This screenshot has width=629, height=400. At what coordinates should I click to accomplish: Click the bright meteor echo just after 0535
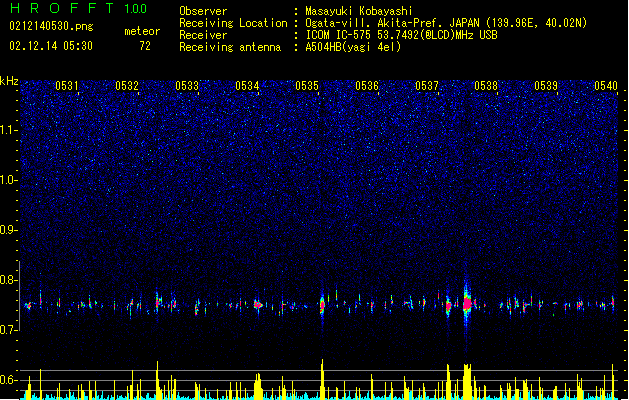[x=322, y=305]
